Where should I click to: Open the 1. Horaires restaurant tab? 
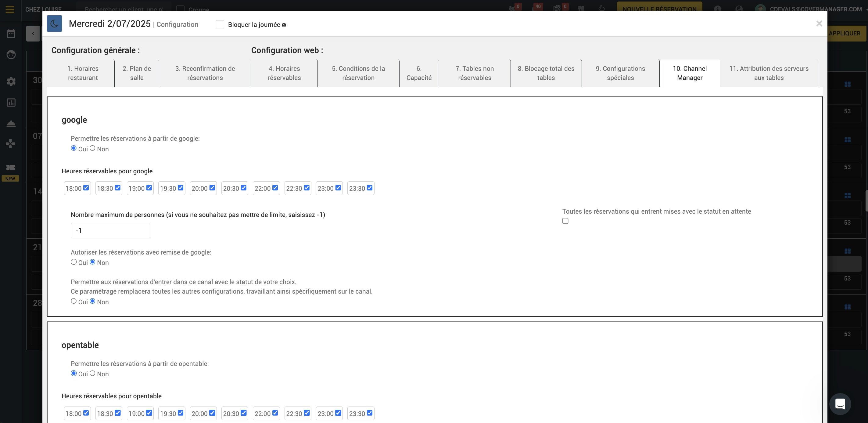tap(83, 73)
